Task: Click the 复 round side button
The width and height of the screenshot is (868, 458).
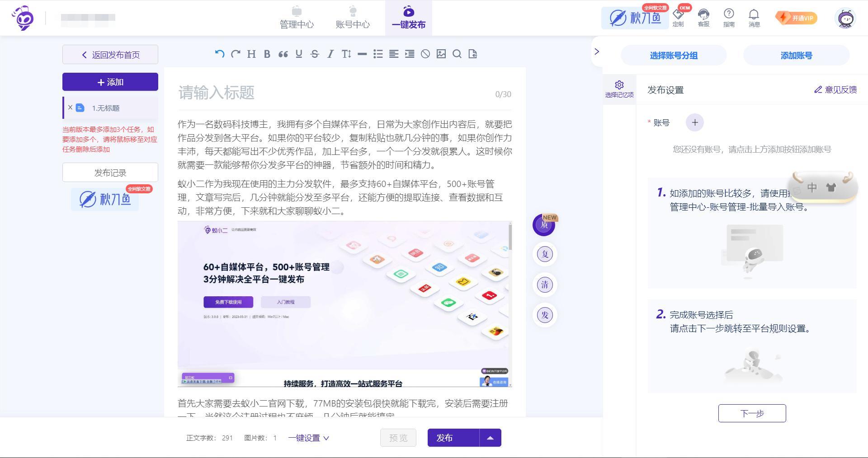Action: point(545,254)
